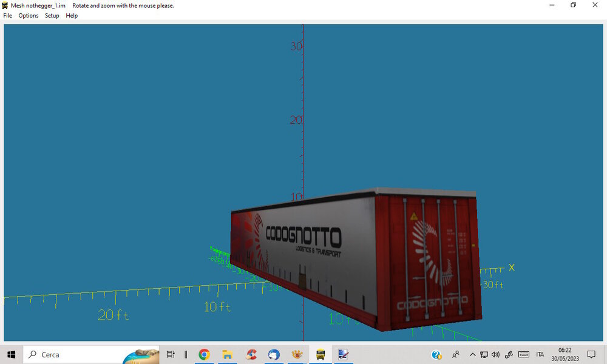Open the People icon in system tray
The width and height of the screenshot is (607, 364).
tap(456, 354)
